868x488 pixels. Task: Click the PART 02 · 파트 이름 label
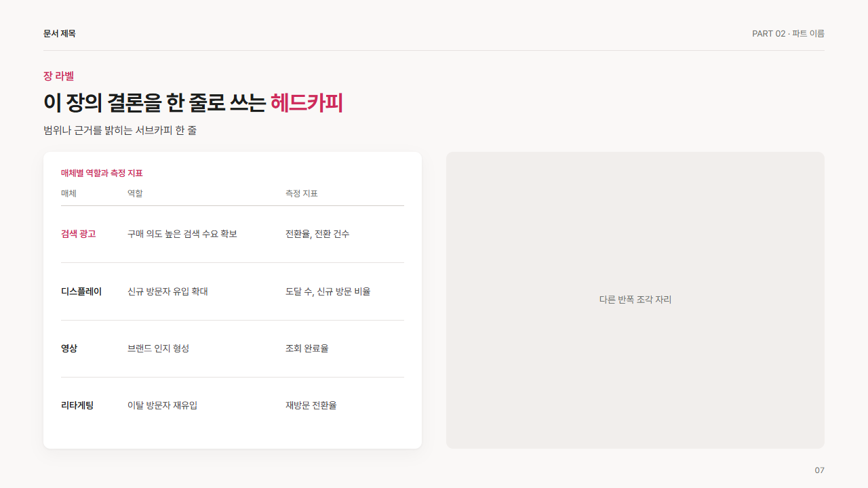788,33
